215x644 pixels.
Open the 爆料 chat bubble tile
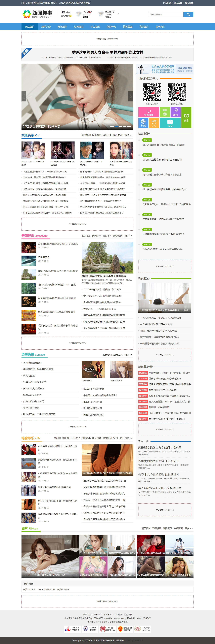(175, 112)
